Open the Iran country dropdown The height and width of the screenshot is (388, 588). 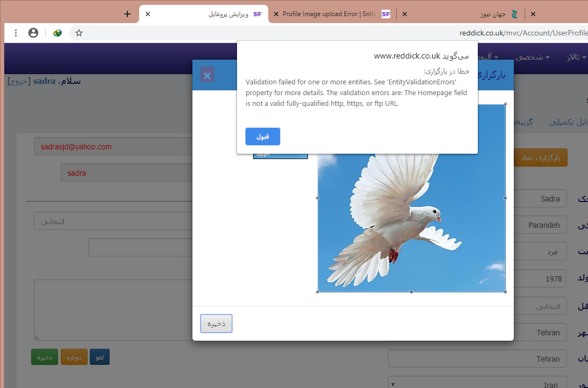[x=477, y=384]
